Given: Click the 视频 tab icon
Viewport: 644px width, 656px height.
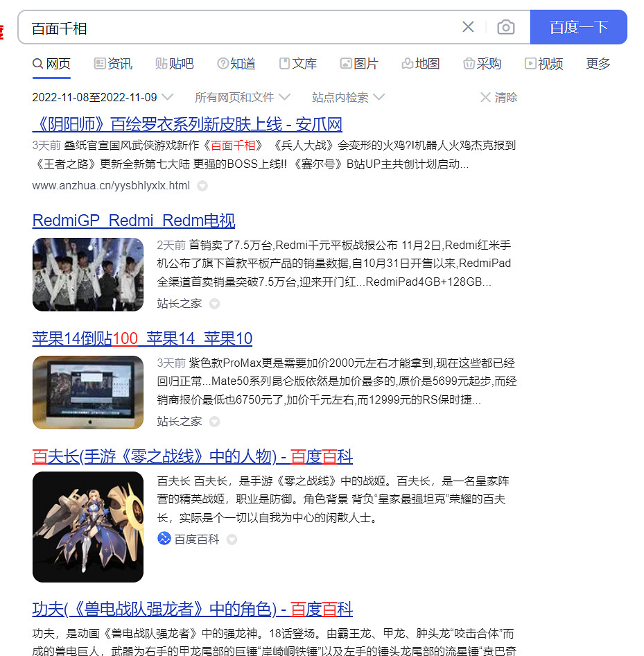Looking at the screenshot, I should click(530, 63).
